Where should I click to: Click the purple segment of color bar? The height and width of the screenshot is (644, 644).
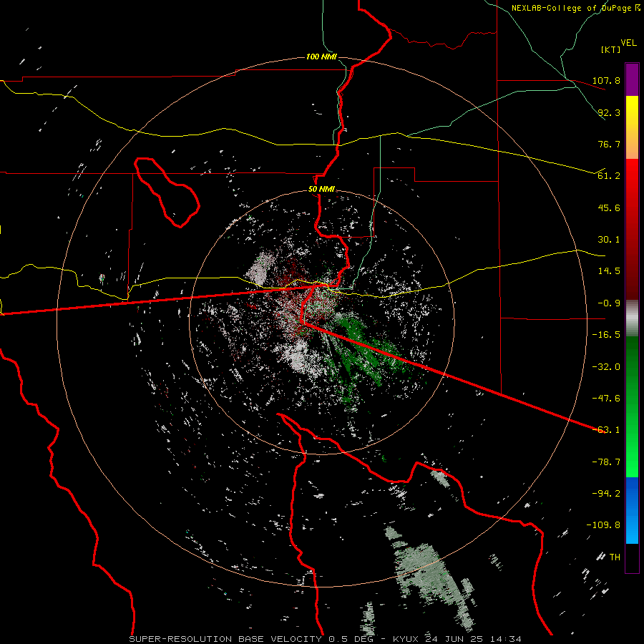(x=632, y=80)
